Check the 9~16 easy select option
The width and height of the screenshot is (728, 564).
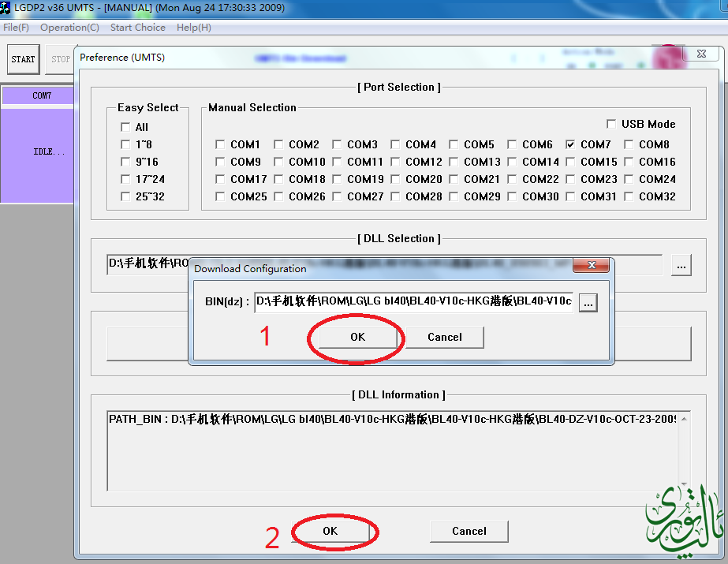click(125, 162)
